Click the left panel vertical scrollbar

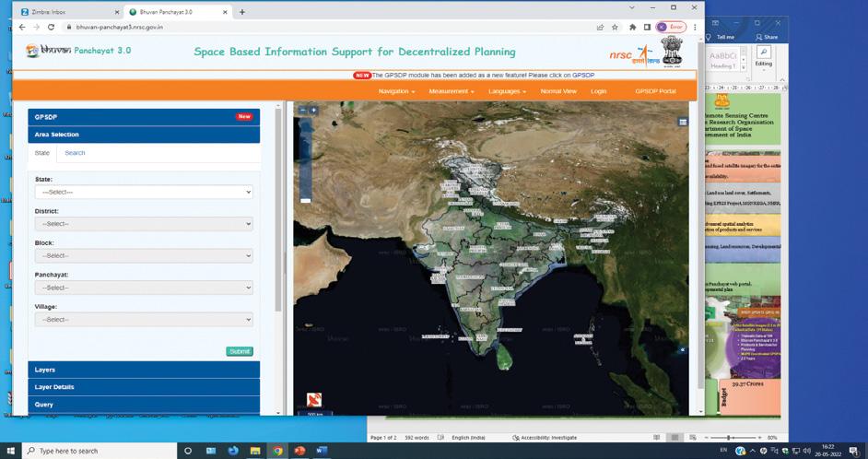point(278,210)
